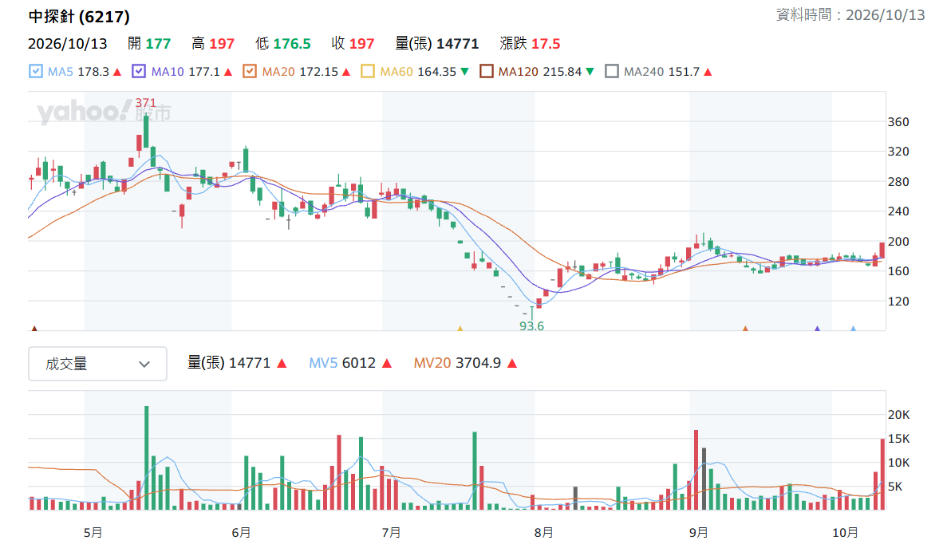Toggle the MA10 moving average checkbox
The width and height of the screenshot is (943, 560).
[139, 72]
